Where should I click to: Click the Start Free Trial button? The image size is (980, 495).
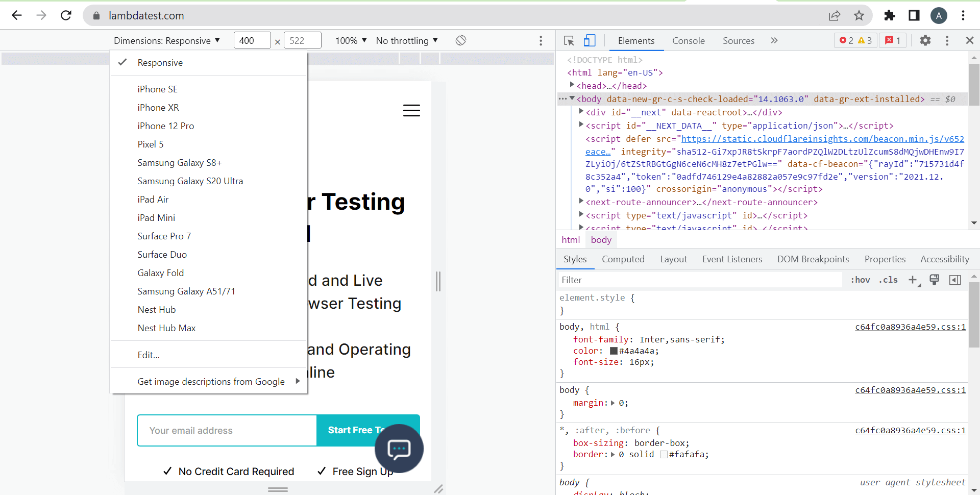(357, 430)
